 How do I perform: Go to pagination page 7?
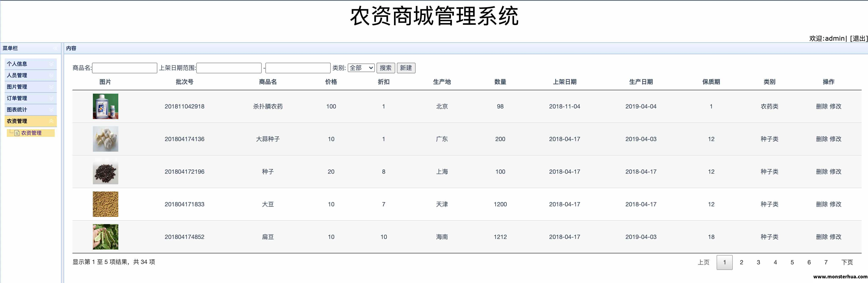(826, 262)
